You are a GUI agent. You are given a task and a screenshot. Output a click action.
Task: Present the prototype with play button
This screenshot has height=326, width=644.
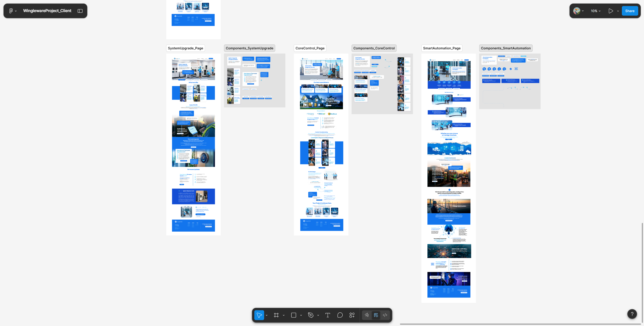tap(611, 11)
